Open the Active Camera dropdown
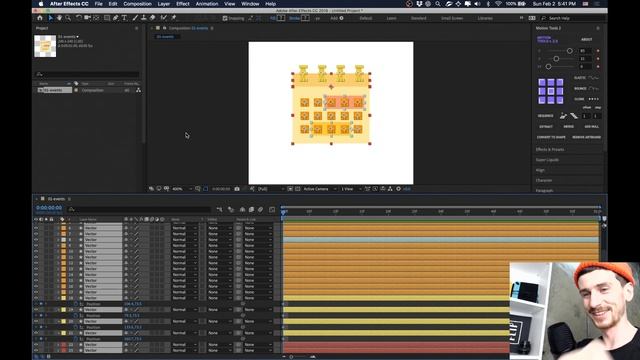The width and height of the screenshot is (640, 360). (320, 189)
